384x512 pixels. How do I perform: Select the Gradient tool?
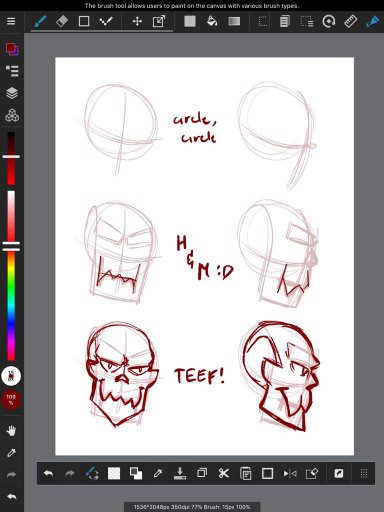pyautogui.click(x=234, y=22)
